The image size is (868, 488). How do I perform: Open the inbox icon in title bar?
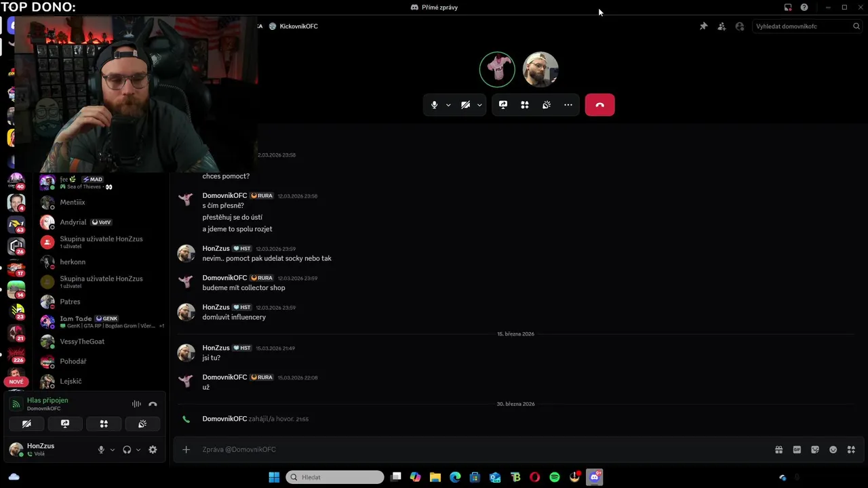(788, 7)
